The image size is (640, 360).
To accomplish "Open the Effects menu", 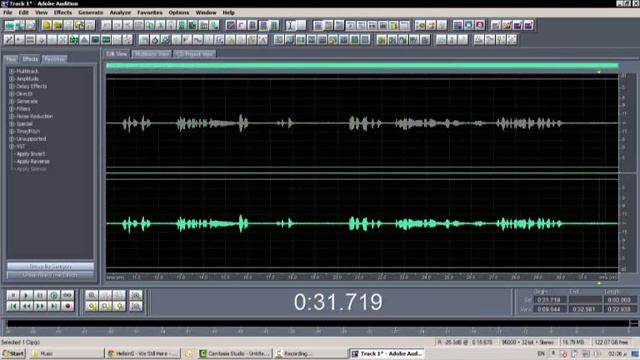I will [x=63, y=12].
